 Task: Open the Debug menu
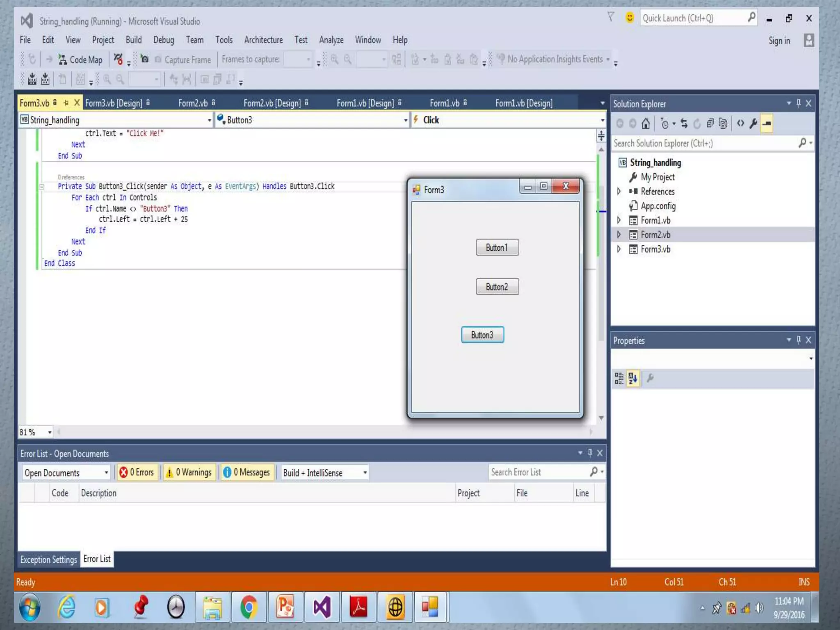click(x=163, y=40)
